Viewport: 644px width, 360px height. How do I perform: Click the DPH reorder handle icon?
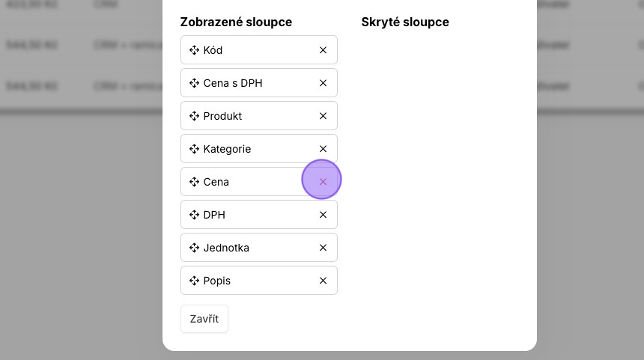(x=194, y=215)
